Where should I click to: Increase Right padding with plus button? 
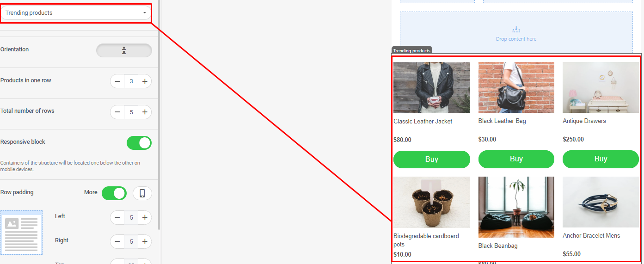point(145,241)
